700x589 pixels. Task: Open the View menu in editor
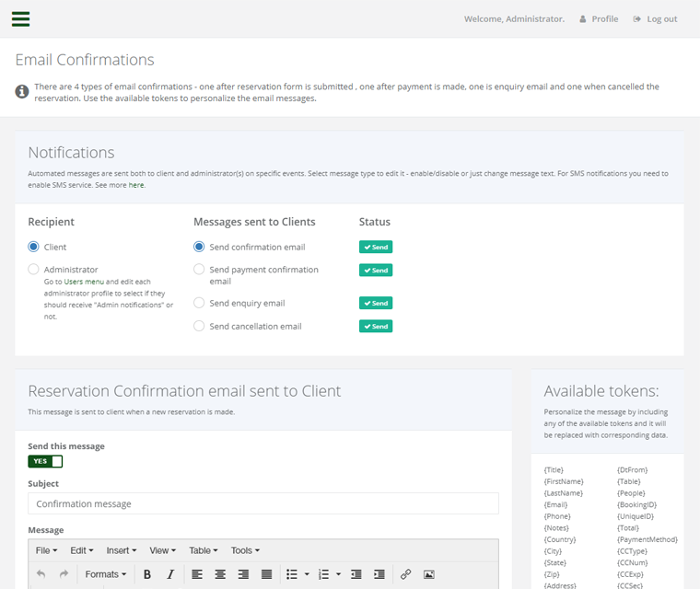pos(162,550)
